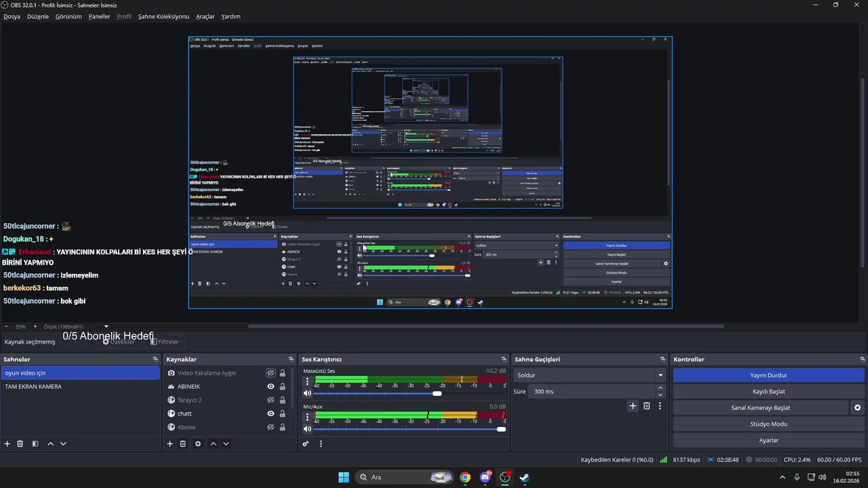868x488 pixels.
Task: Show the Tarayıcı 2 source
Action: (271, 400)
